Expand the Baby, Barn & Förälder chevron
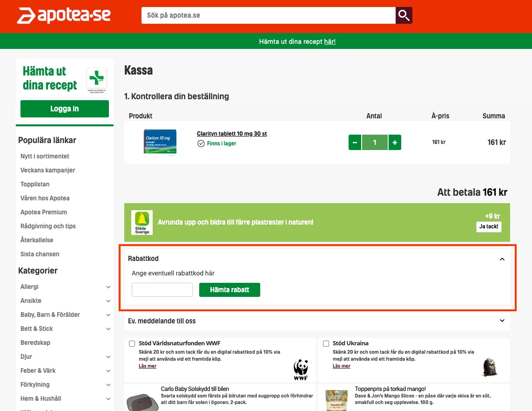 tap(108, 315)
